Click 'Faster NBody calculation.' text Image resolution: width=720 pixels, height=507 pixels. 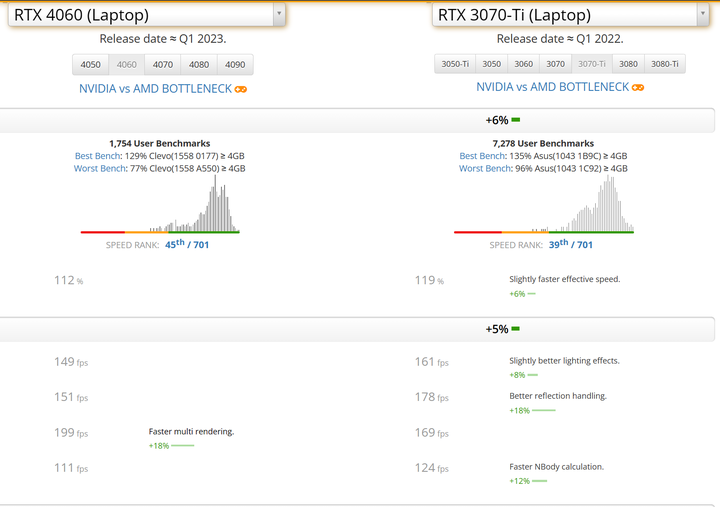click(557, 467)
